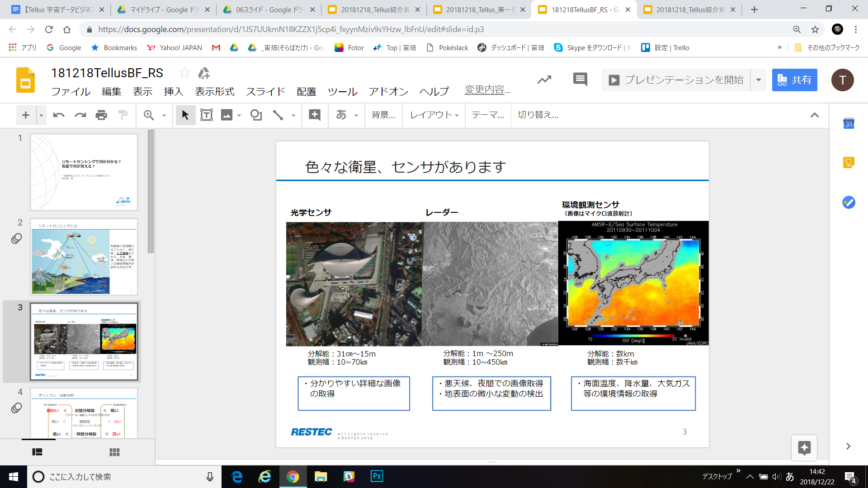Viewport: 868px width, 488px height.
Task: Star the 181218TellusBF_RS presentation
Action: click(184, 73)
